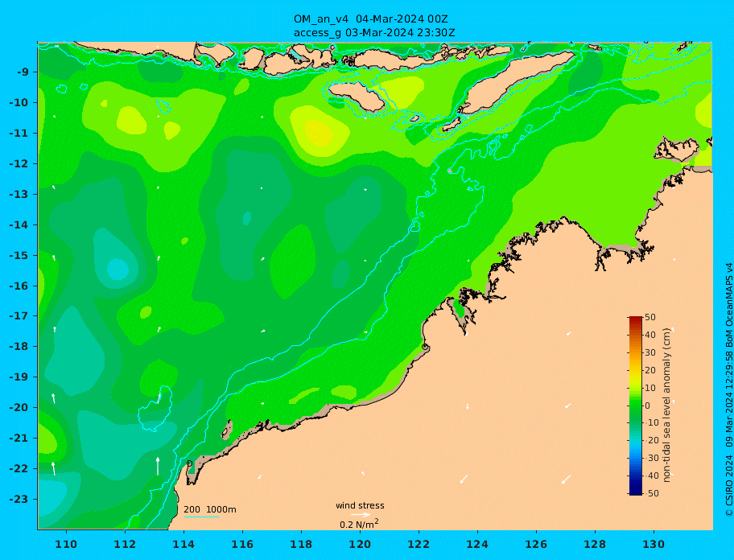Click longitude axis label 114

point(184,545)
